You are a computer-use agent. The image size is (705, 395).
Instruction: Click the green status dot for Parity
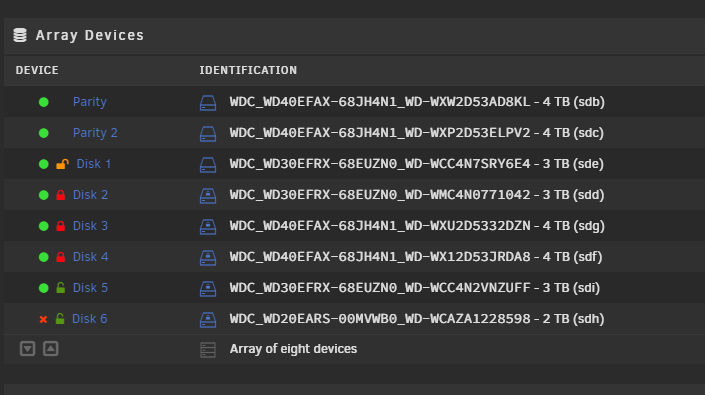coord(44,102)
